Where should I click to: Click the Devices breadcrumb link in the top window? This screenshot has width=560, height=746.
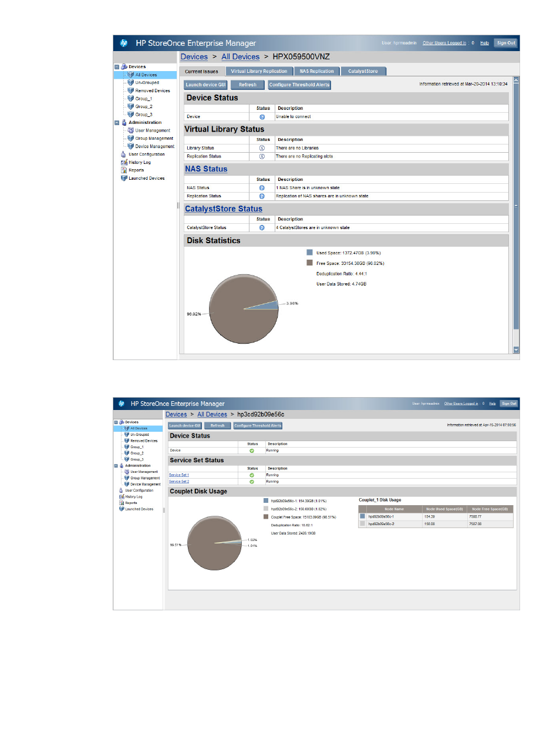(x=194, y=57)
